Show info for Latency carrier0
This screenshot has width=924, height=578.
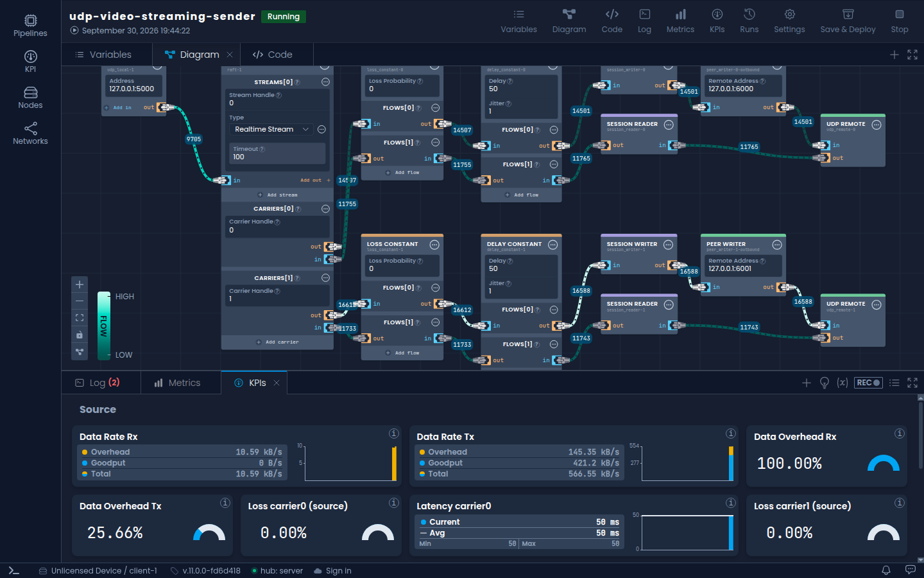coord(730,503)
